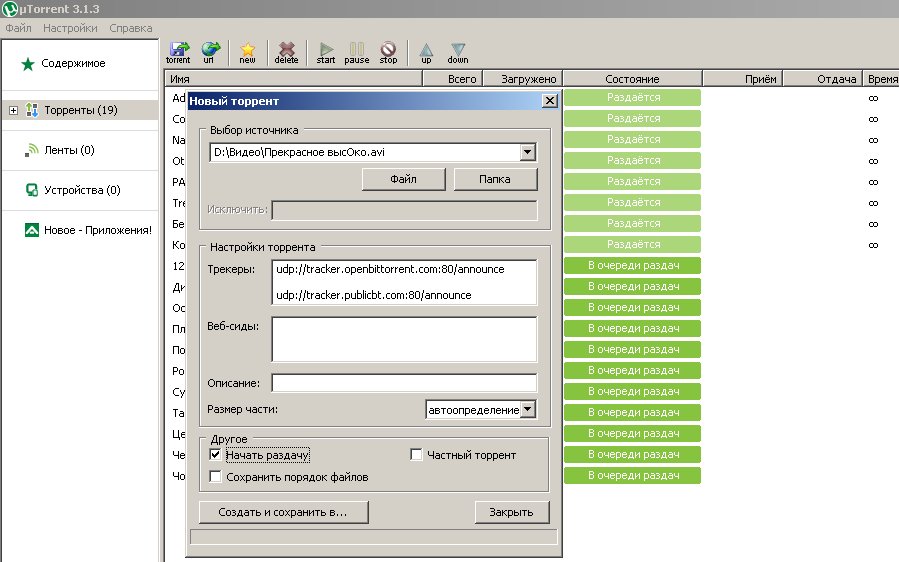This screenshot has width=899, height=562.
Task: Click the Торренты arrows icon in sidebar
Action: 32,110
